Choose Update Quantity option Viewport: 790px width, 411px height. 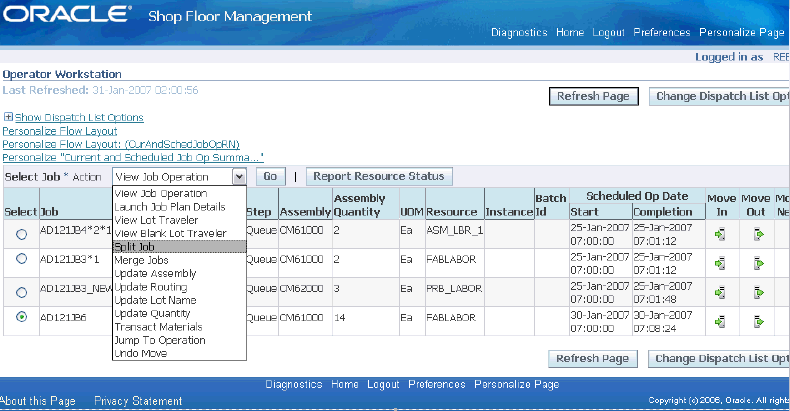pyautogui.click(x=179, y=313)
